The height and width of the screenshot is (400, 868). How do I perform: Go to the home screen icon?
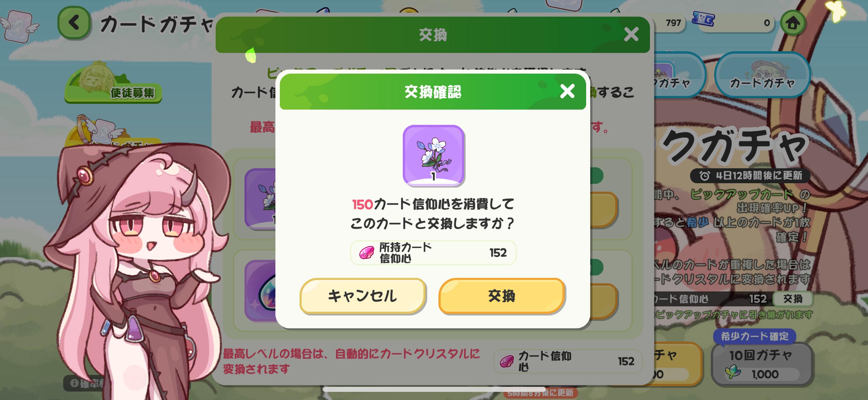[x=793, y=23]
